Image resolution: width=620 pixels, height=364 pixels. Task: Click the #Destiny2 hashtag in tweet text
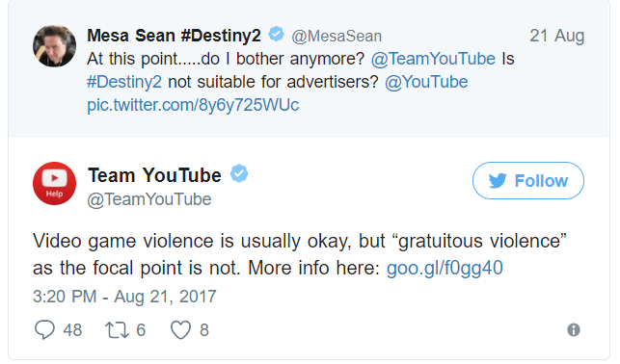(124, 82)
